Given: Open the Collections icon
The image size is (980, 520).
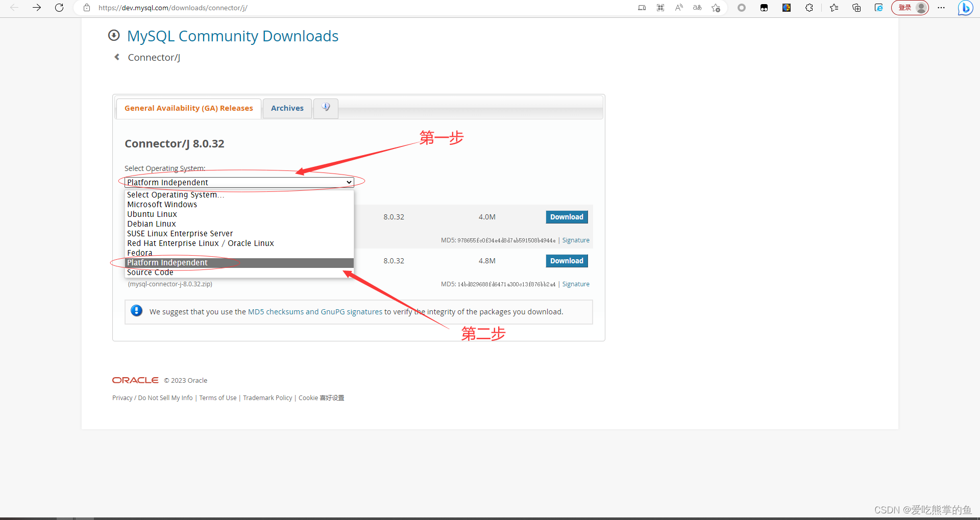Looking at the screenshot, I should [x=856, y=8].
